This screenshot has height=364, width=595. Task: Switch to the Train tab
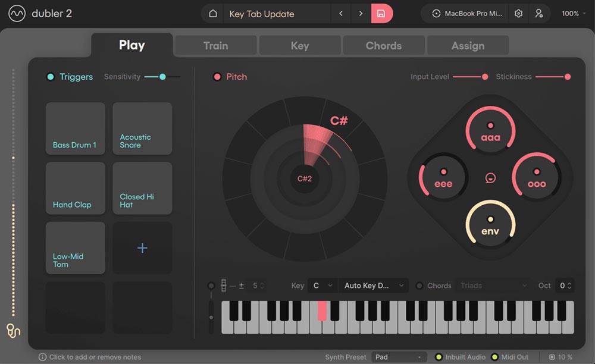pos(215,46)
